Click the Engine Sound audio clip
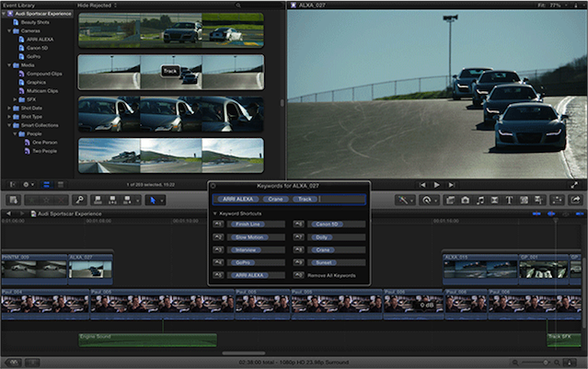588x369 pixels. coord(148,340)
